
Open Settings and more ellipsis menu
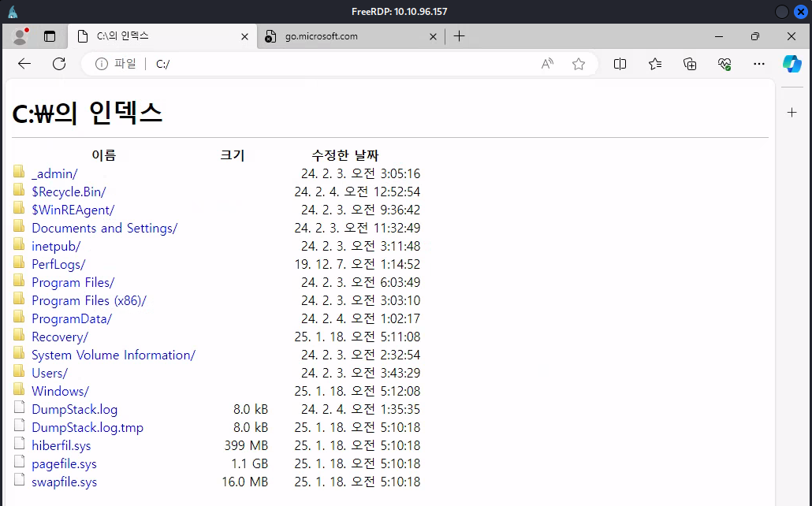click(x=758, y=64)
